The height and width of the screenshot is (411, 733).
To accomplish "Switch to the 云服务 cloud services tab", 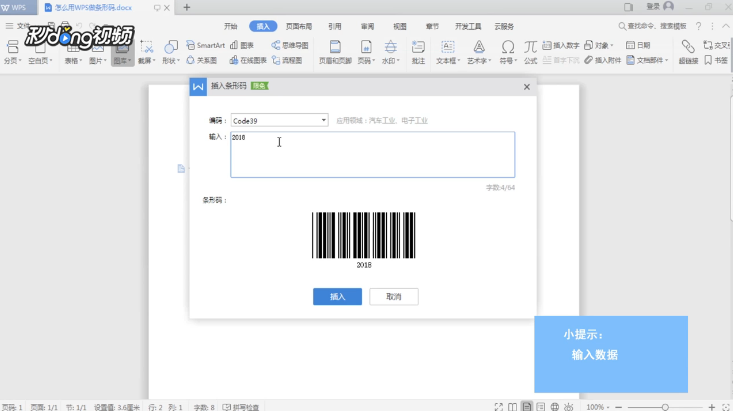I will click(504, 27).
